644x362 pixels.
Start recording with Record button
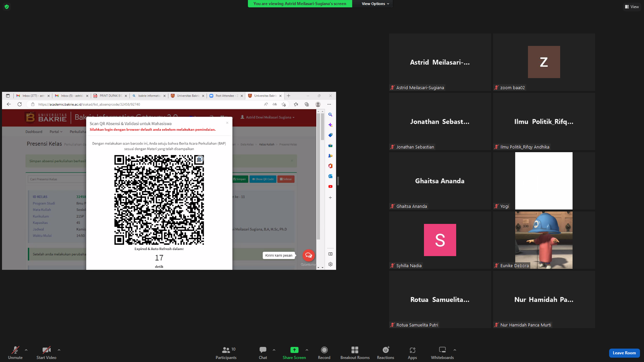click(x=324, y=353)
